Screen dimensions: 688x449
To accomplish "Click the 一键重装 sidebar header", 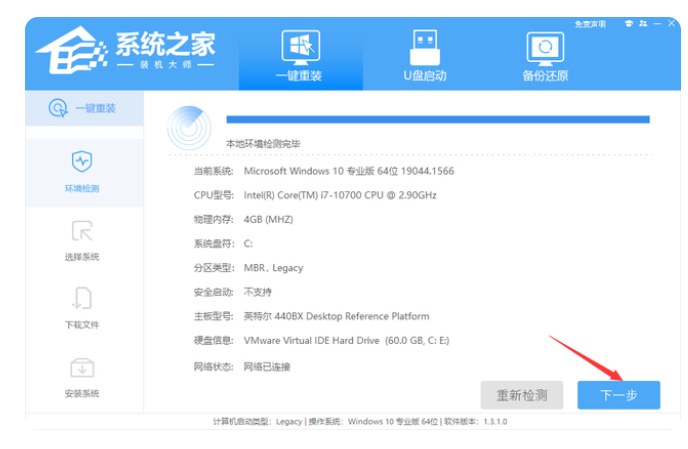I will point(84,108).
